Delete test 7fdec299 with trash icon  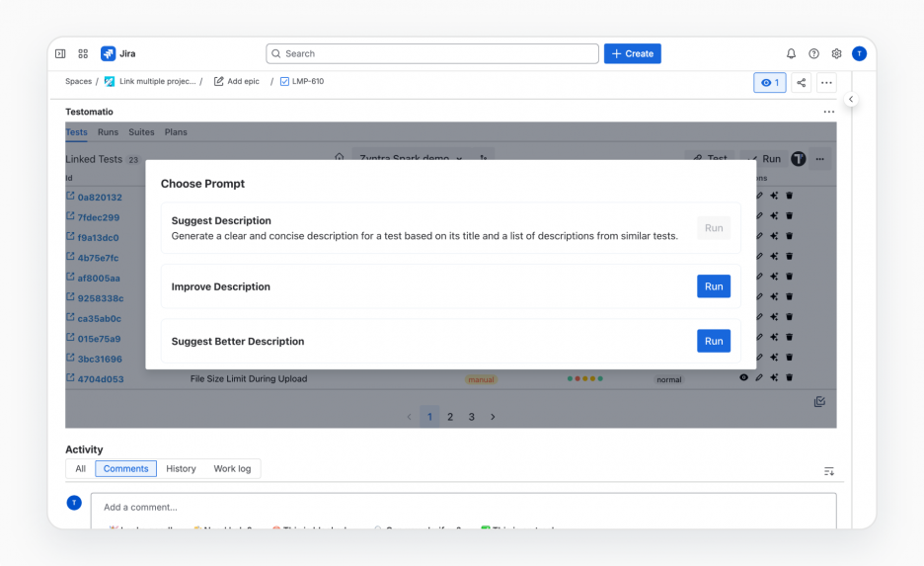[789, 215]
